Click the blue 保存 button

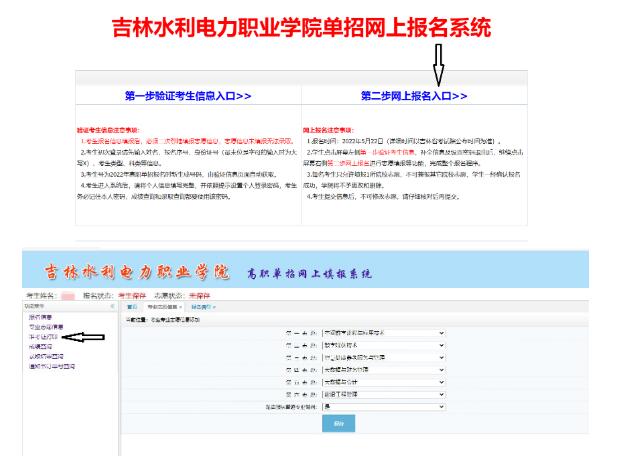[337, 424]
